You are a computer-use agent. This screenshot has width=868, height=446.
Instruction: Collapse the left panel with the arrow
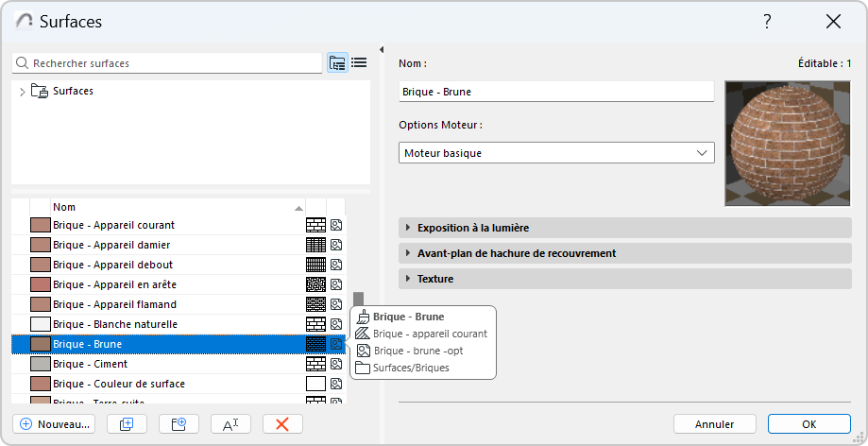pyautogui.click(x=382, y=50)
